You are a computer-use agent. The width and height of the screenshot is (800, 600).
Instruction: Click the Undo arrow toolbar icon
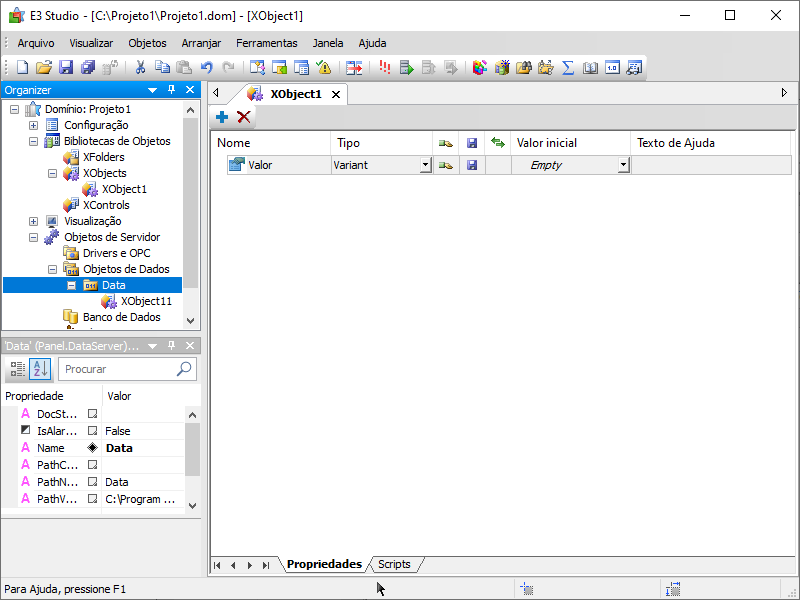click(x=207, y=68)
